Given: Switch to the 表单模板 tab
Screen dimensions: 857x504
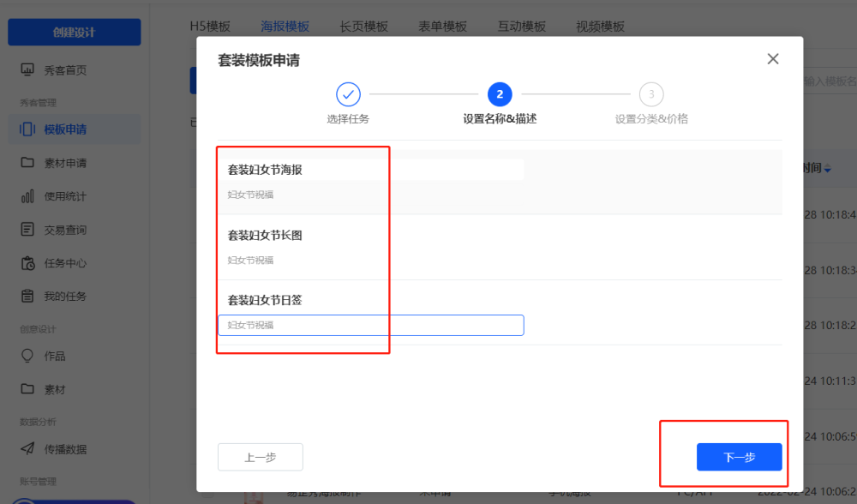Looking at the screenshot, I should (x=442, y=27).
